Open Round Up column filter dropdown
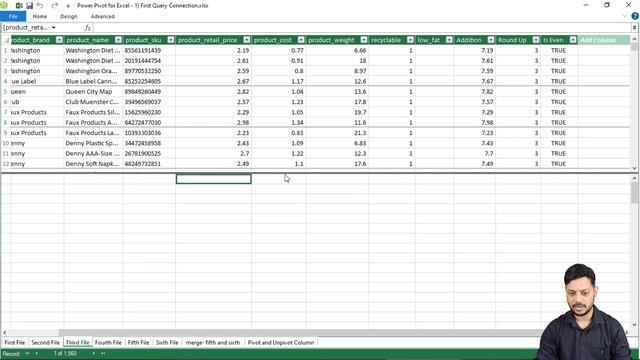Screen dimensions: 640x360 (x=536, y=40)
